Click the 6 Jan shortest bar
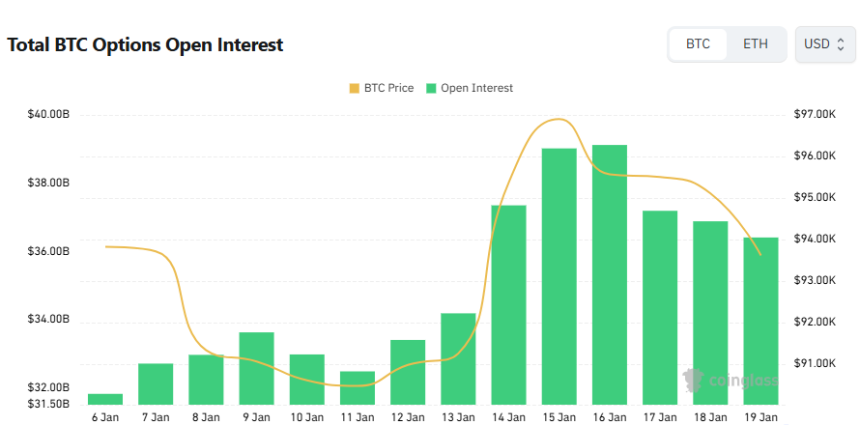Image resolution: width=860 pixels, height=425 pixels. [105, 399]
